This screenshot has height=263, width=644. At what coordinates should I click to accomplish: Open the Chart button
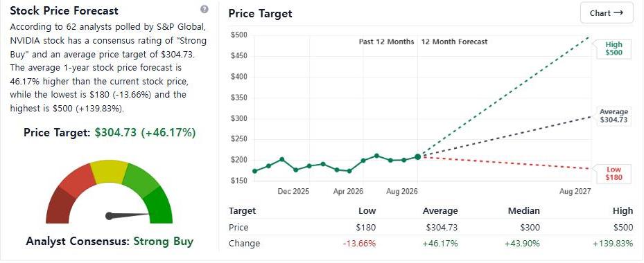pyautogui.click(x=606, y=13)
